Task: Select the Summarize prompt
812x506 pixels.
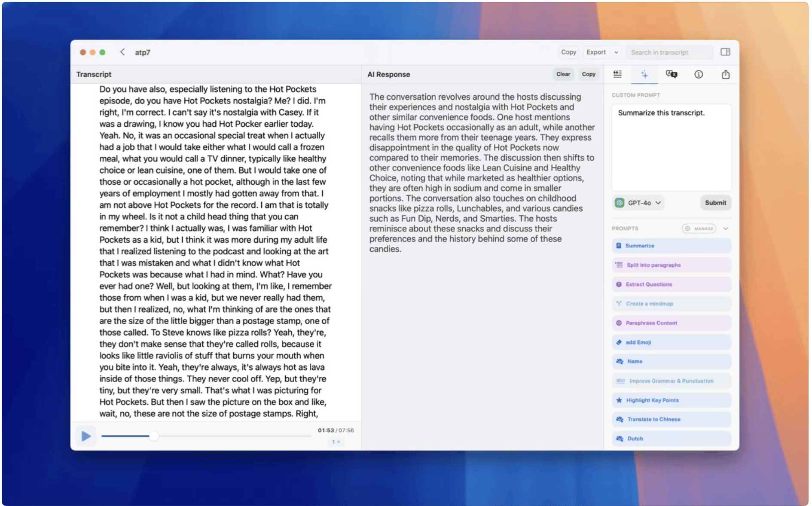Action: pyautogui.click(x=671, y=246)
